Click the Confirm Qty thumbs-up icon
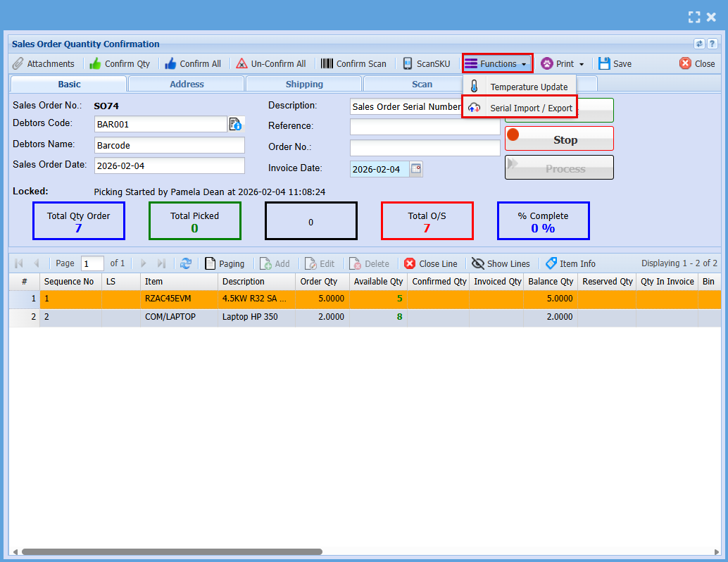728x562 pixels. point(96,63)
